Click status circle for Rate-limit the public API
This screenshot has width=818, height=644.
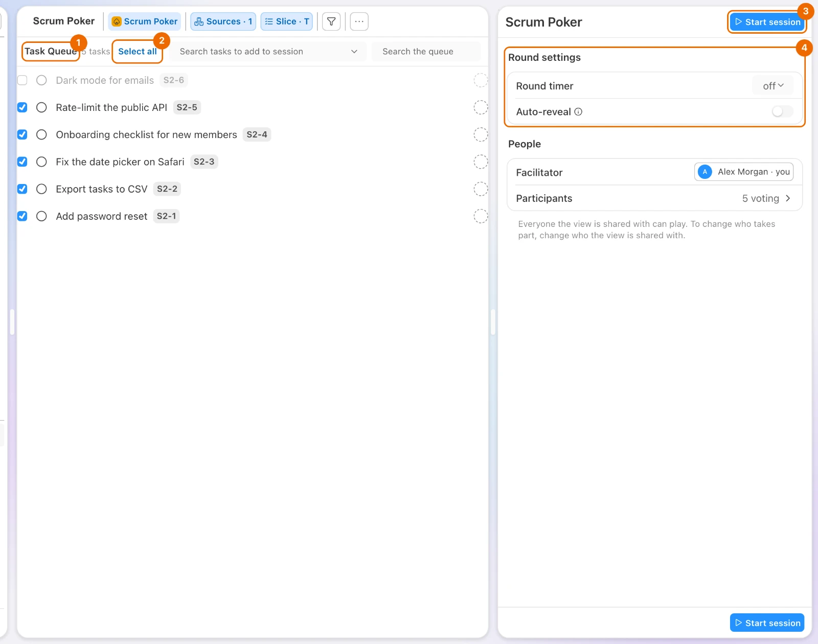click(x=42, y=107)
